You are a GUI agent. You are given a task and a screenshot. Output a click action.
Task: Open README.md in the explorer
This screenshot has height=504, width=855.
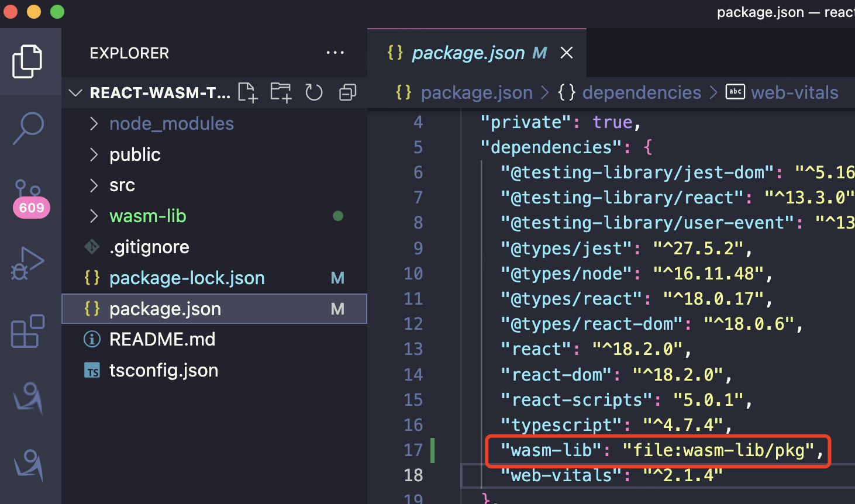coord(162,340)
